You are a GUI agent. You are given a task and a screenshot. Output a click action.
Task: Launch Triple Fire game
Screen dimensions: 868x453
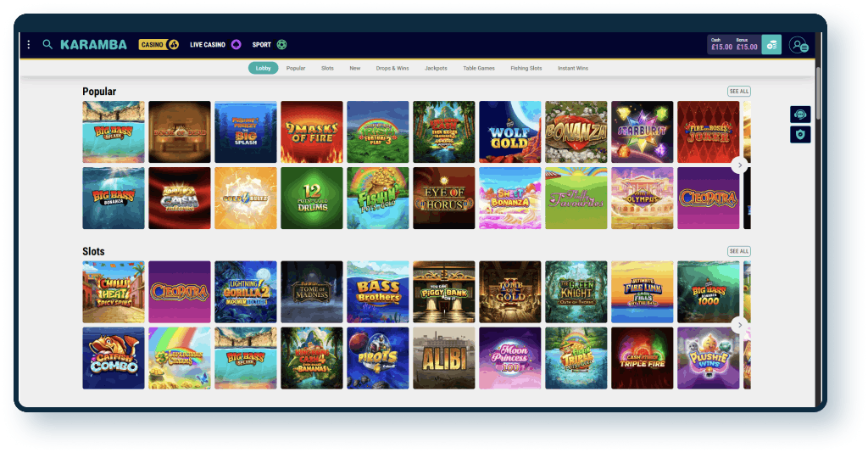click(x=643, y=358)
